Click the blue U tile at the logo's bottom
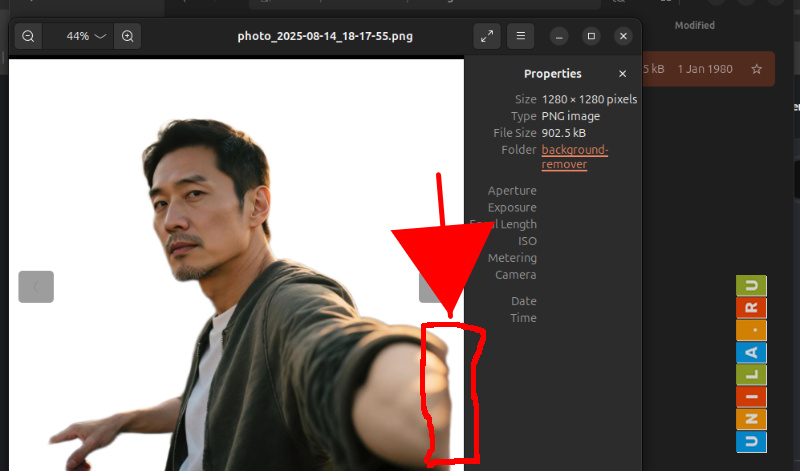 click(751, 441)
